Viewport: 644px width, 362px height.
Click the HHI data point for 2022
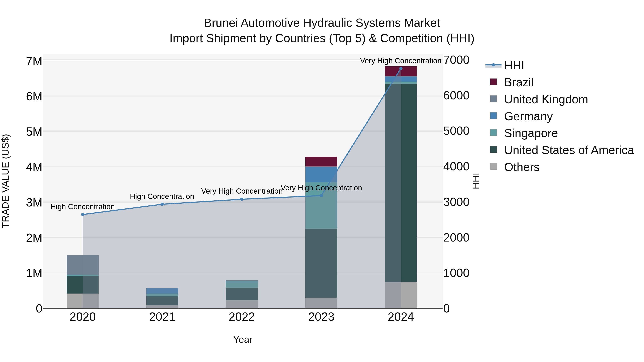point(242,199)
